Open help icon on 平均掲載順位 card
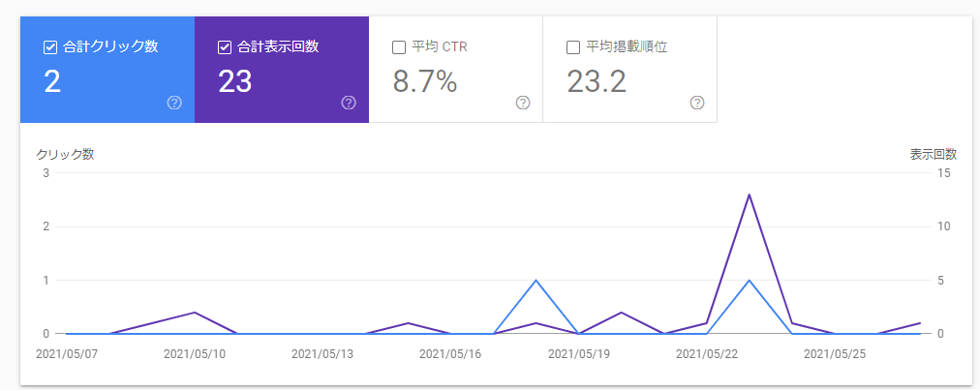The image size is (980, 390). point(697,103)
